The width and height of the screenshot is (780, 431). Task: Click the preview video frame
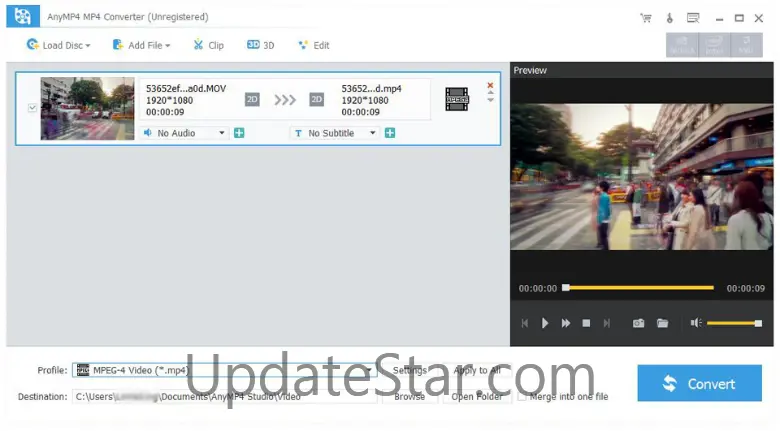[x=642, y=177]
